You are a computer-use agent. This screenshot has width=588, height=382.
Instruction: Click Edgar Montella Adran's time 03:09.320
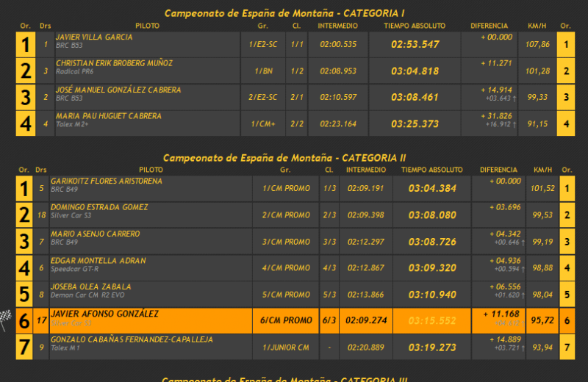coord(432,268)
